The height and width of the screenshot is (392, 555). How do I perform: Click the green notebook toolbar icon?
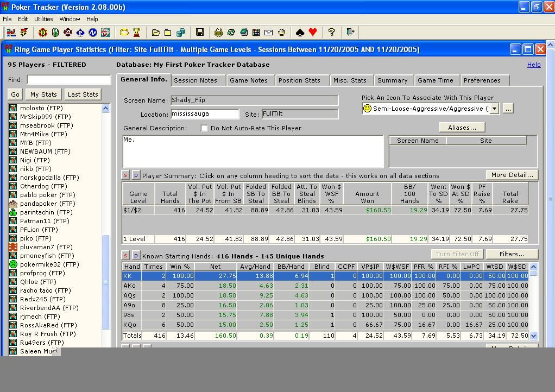click(x=244, y=33)
